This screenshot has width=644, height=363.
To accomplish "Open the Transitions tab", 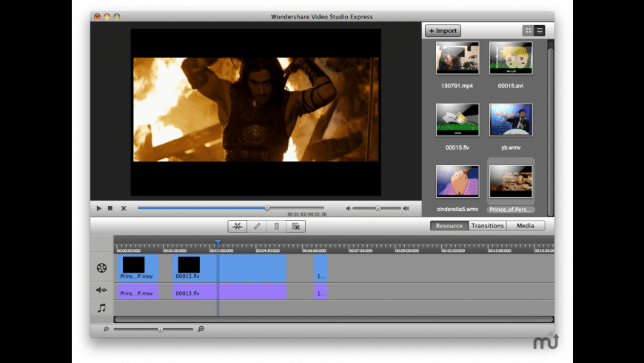I will pos(487,226).
